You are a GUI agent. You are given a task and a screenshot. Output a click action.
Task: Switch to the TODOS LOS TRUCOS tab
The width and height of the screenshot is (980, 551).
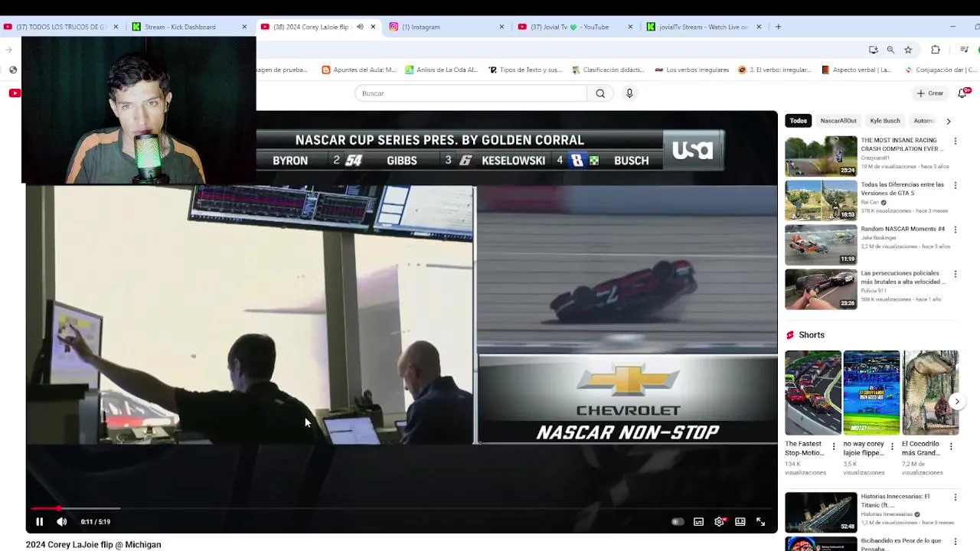(61, 27)
